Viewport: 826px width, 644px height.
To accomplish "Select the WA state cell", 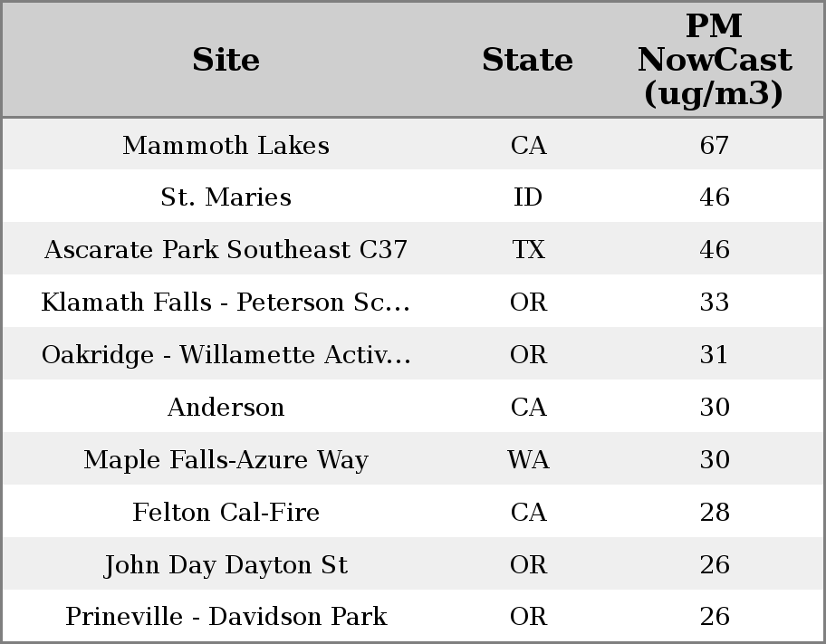I will [528, 460].
